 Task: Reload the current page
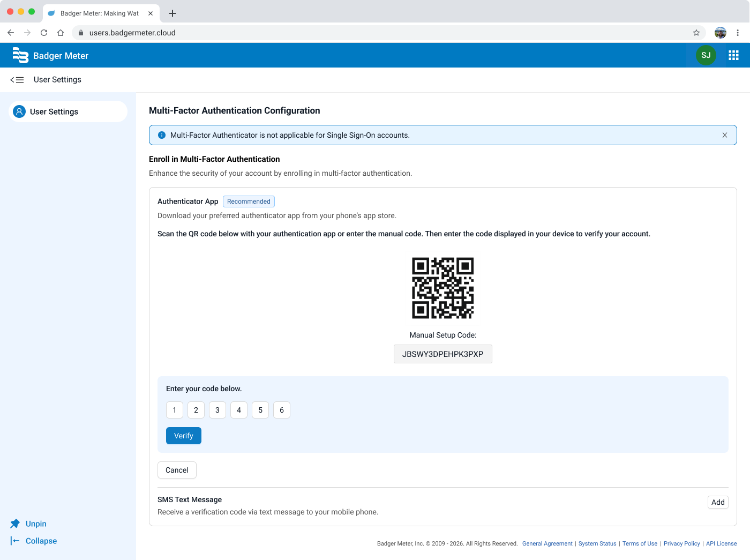tap(44, 33)
